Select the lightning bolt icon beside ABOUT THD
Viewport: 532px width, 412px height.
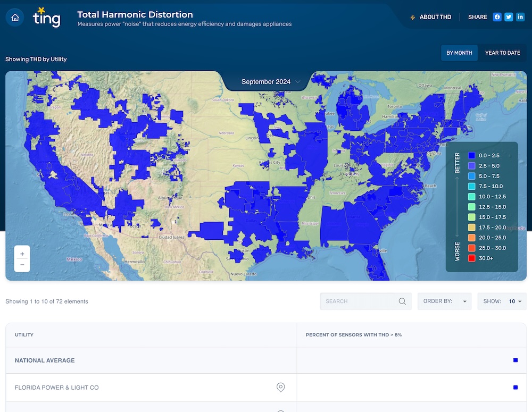pyautogui.click(x=412, y=16)
